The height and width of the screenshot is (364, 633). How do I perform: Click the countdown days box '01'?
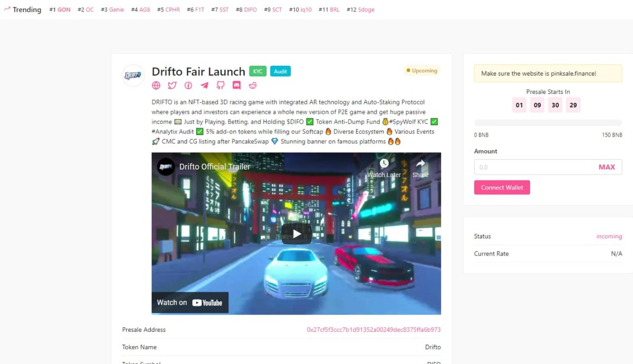(x=520, y=105)
